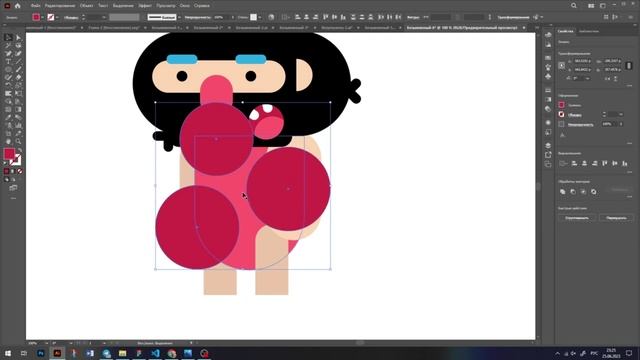Open the stroke color dropdown in control bar

(x=57, y=17)
